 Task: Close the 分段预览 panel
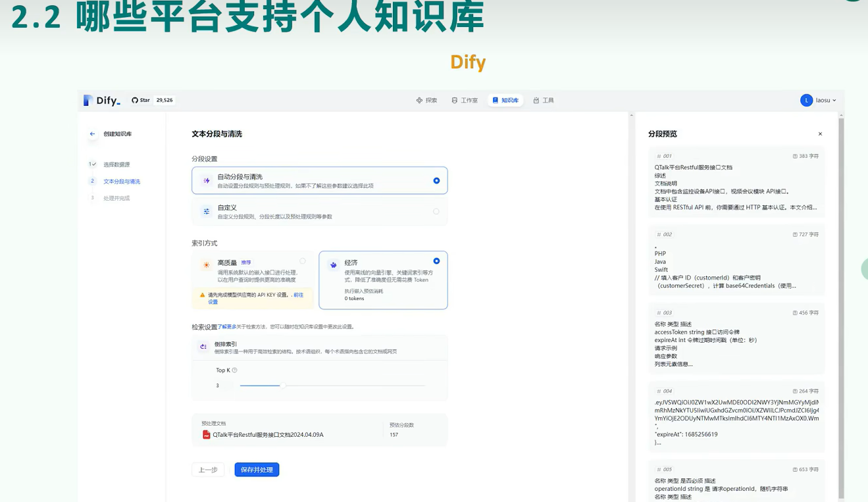pos(820,134)
